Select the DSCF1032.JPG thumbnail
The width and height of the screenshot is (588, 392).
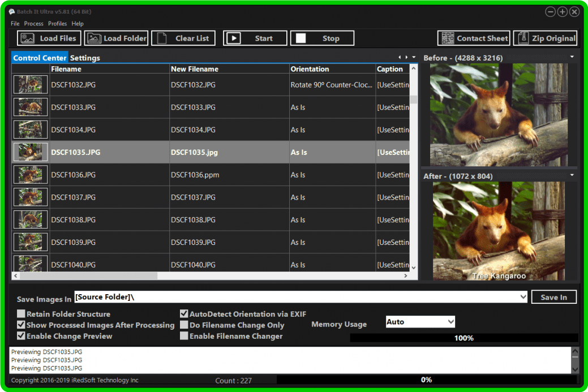[x=31, y=85]
